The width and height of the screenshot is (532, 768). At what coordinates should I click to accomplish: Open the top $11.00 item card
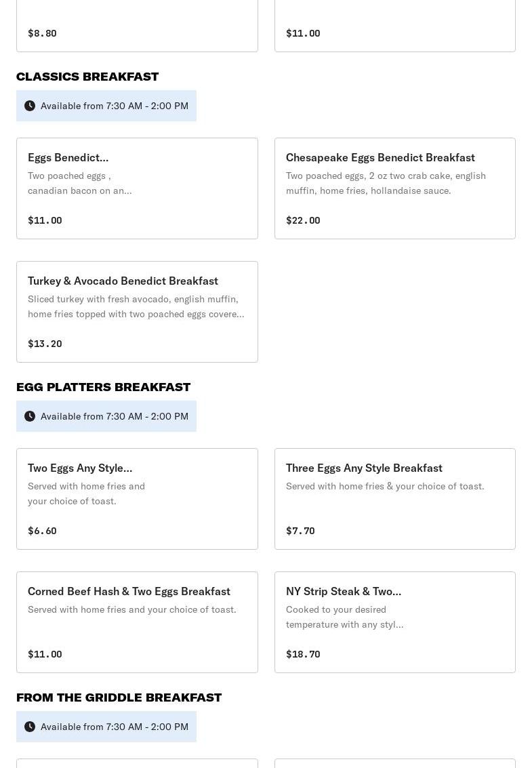point(394,26)
